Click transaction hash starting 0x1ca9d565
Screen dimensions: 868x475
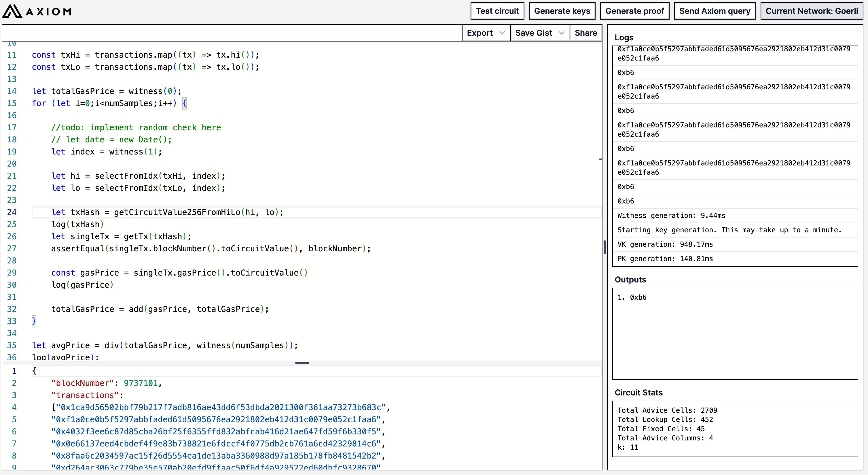(x=220, y=407)
